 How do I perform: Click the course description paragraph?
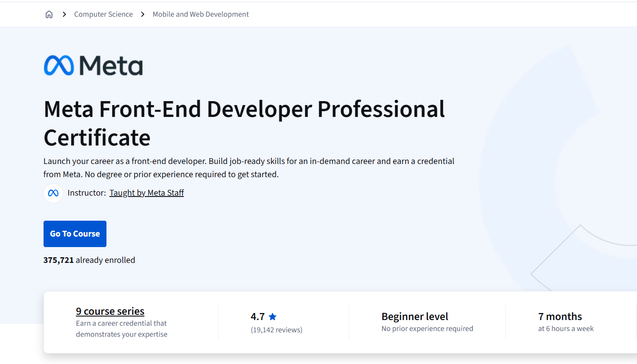tap(249, 167)
